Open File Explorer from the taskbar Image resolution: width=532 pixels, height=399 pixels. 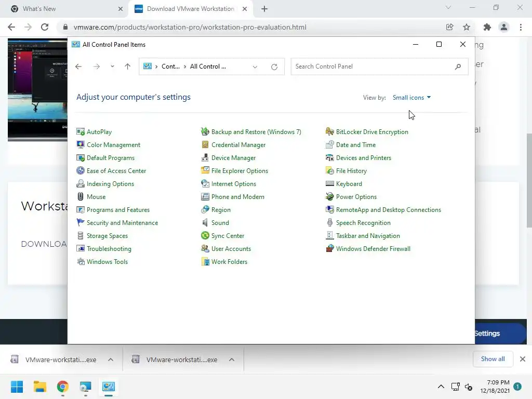click(x=39, y=387)
